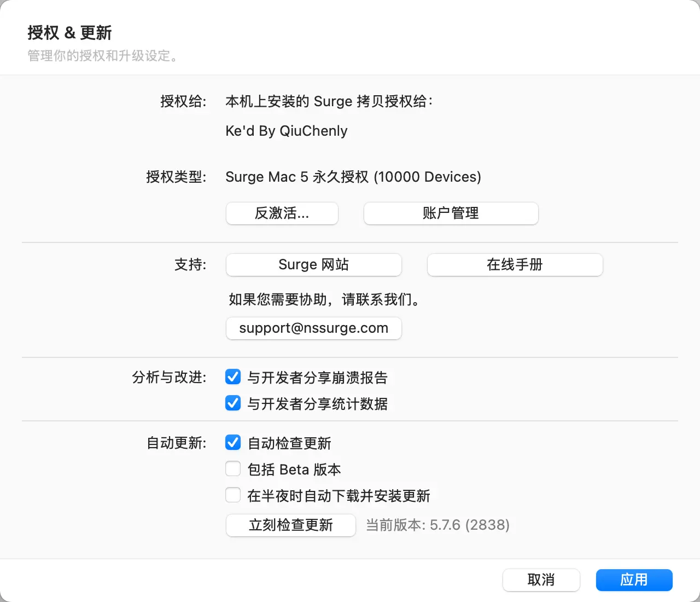Viewport: 700px width, 602px height.
Task: Click the 应用 apply button
Action: [x=634, y=580]
